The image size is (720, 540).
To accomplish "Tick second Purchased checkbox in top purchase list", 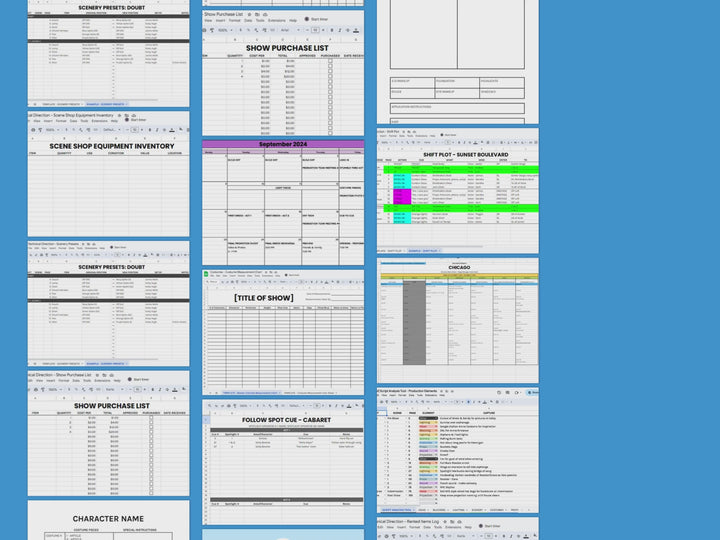I will [x=329, y=67].
